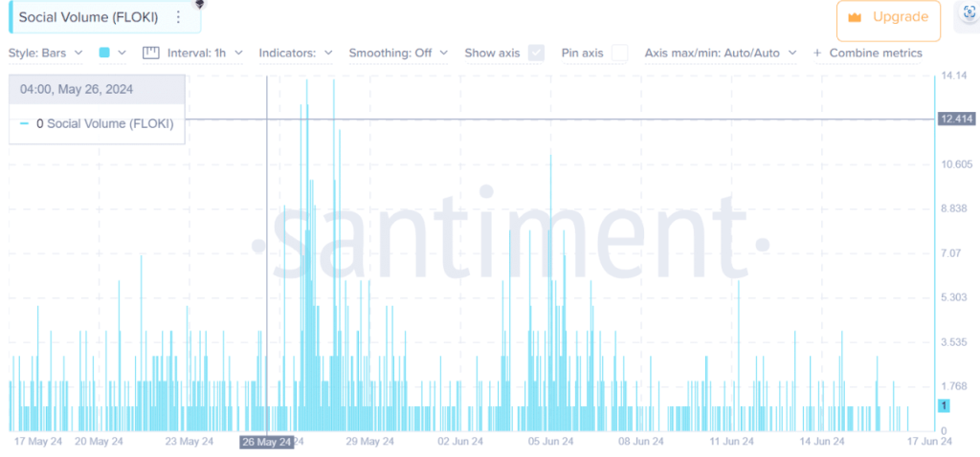Open the Style: Bars dropdown
The width and height of the screenshot is (980, 457).
coord(45,54)
